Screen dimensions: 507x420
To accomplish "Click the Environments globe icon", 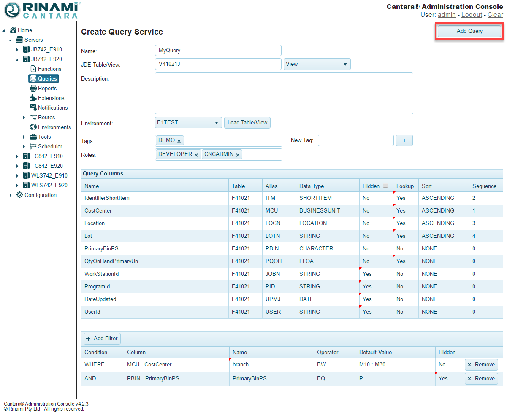I will point(33,127).
